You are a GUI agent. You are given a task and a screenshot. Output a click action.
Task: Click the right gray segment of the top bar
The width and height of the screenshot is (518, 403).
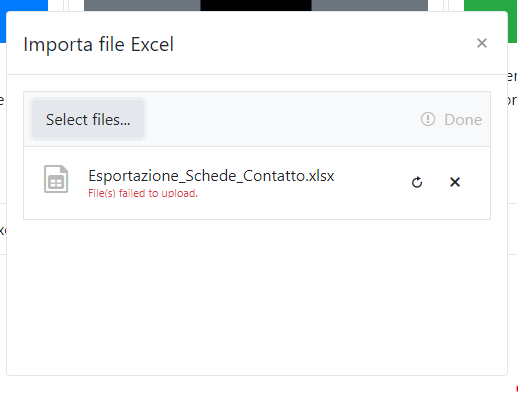tap(369, 5)
